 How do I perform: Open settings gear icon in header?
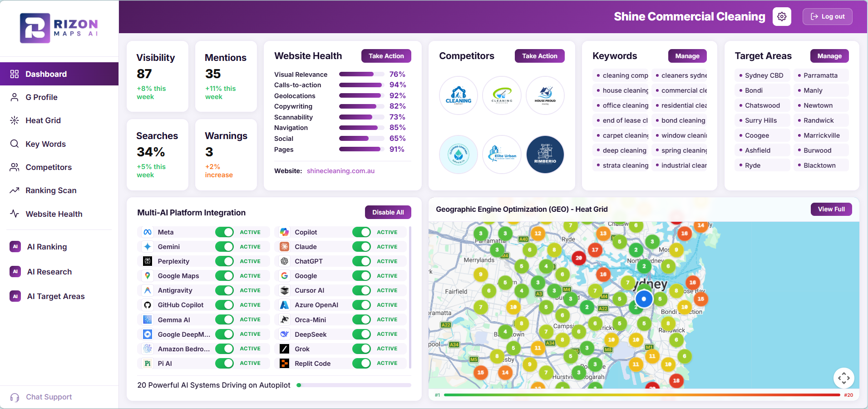(x=782, y=16)
